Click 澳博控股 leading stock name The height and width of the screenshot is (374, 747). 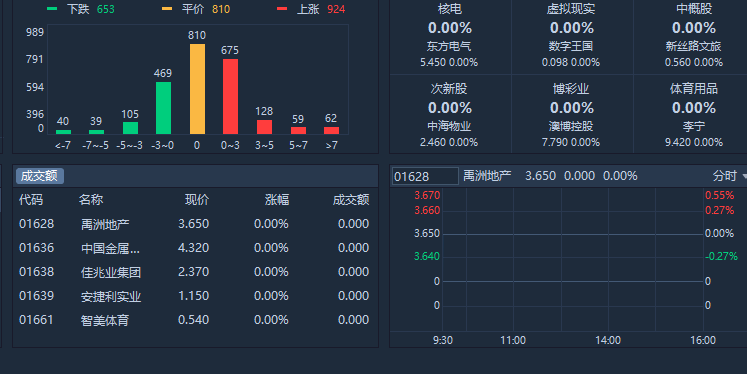click(x=571, y=126)
